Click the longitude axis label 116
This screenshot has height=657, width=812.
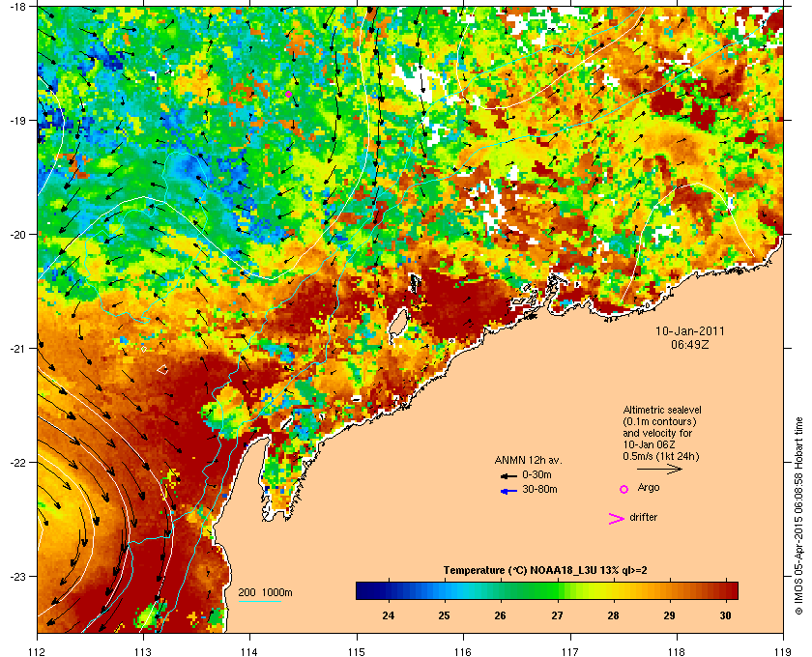pos(463,651)
